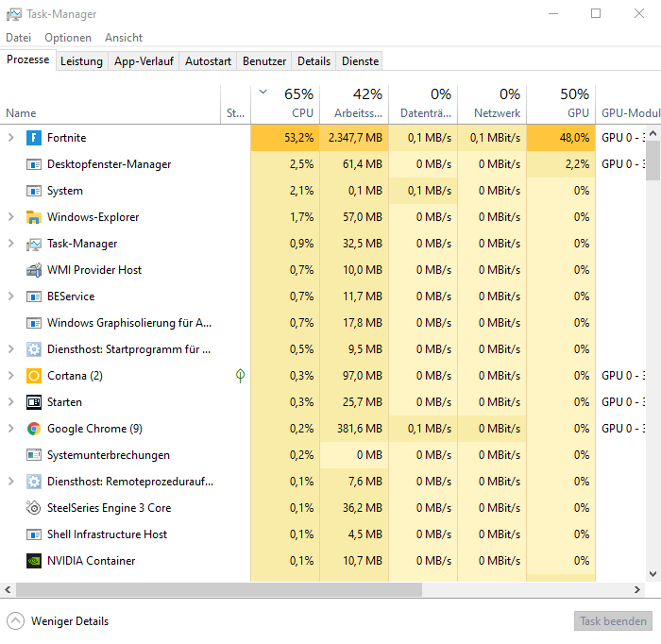The width and height of the screenshot is (661, 644).
Task: Click the Fortnite process icon
Action: 34,138
